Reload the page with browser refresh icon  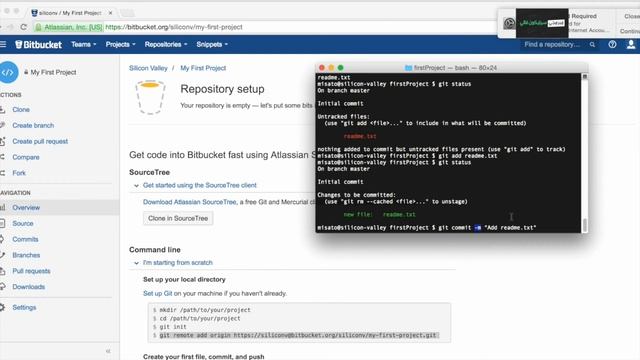tap(23, 27)
